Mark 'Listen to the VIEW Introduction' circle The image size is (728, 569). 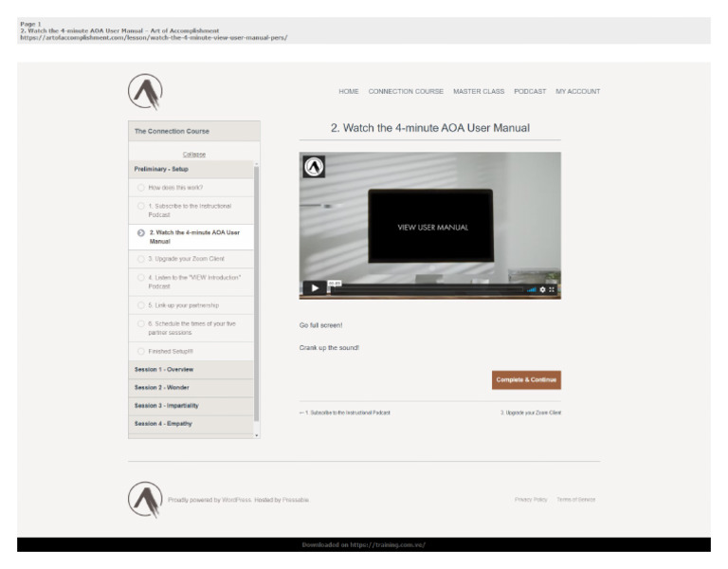coord(140,277)
